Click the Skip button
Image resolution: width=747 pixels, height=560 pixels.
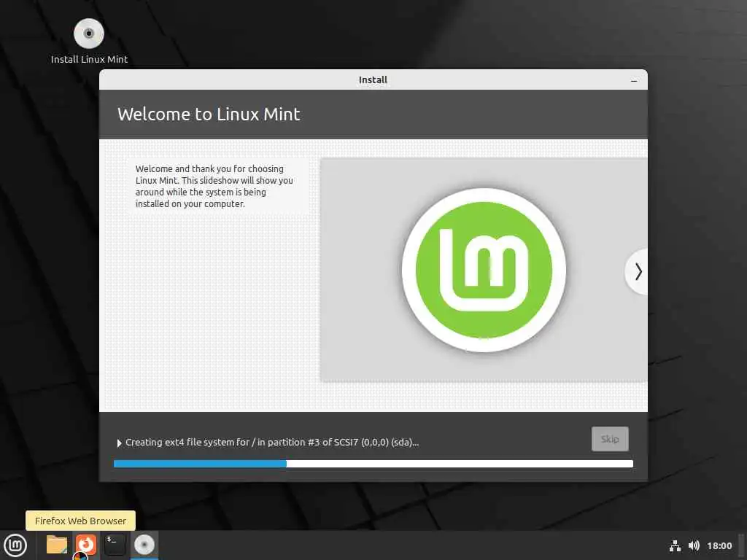coord(610,438)
